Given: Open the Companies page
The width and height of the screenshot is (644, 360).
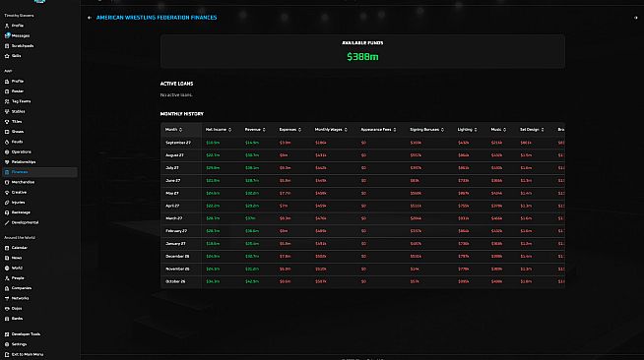Looking at the screenshot, I should point(18,288).
